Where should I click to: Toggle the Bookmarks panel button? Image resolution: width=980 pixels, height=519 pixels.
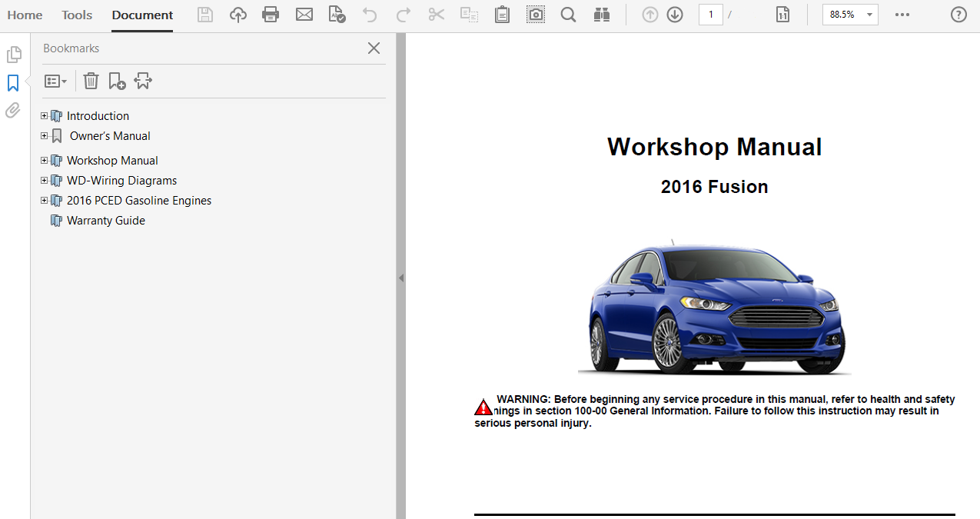[13, 83]
